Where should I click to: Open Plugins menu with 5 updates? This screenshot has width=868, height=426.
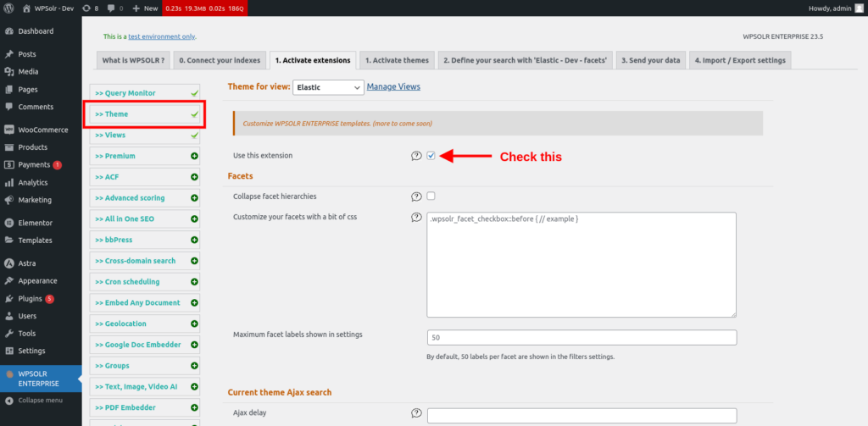click(41, 299)
